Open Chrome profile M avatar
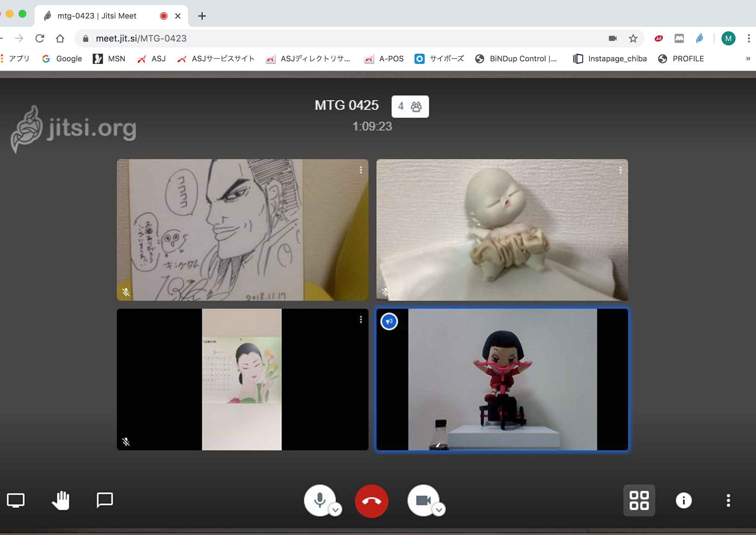Viewport: 756px width, 535px height. [x=728, y=39]
